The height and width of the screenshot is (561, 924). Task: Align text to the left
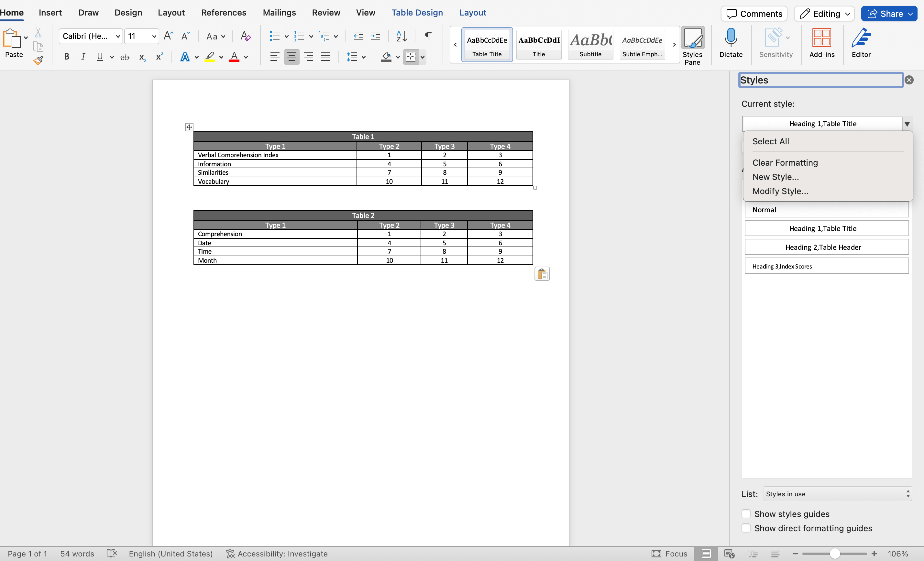274,57
